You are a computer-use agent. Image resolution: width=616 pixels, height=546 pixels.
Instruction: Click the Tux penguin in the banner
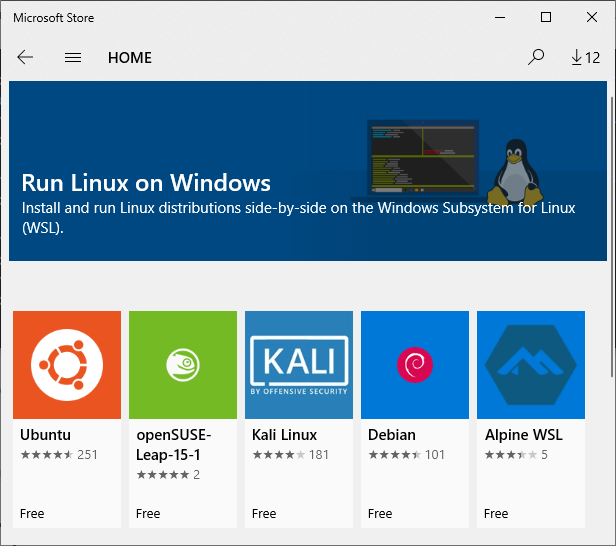[515, 172]
